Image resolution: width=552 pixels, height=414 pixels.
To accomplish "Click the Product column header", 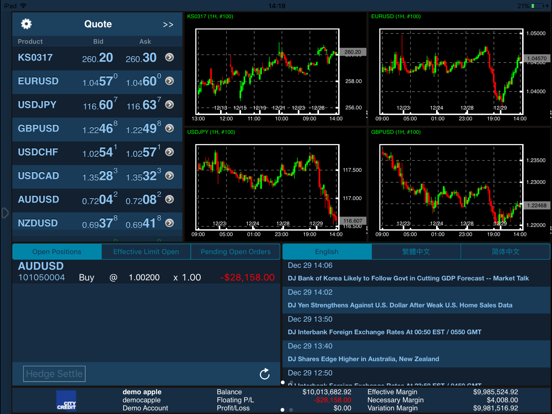I will [30, 42].
